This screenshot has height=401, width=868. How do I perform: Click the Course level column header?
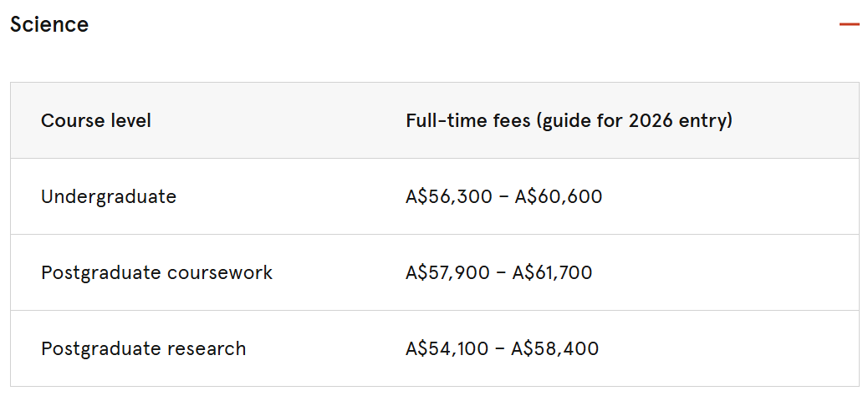coord(96,120)
